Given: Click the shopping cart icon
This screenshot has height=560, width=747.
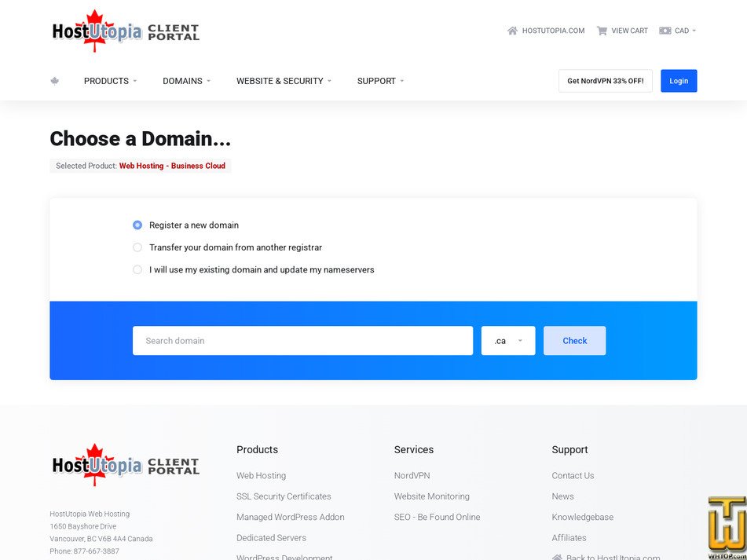Looking at the screenshot, I should [x=602, y=31].
